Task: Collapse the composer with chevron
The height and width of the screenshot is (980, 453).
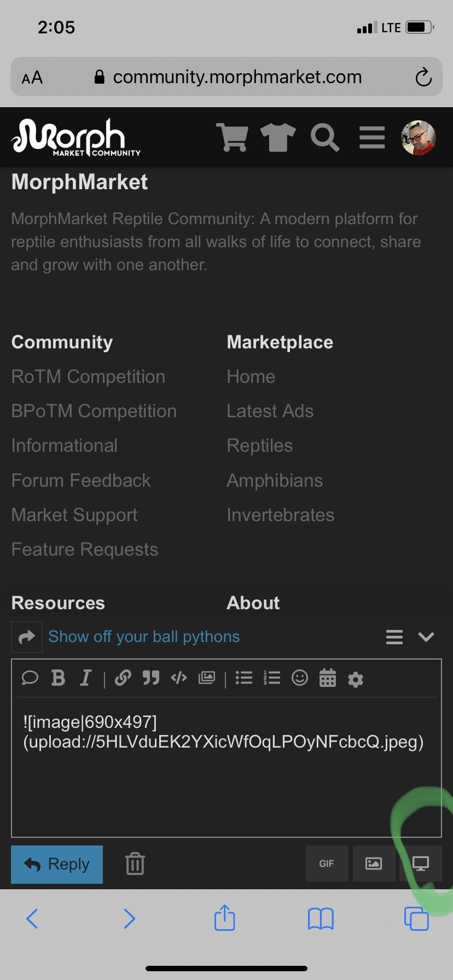Action: tap(426, 637)
